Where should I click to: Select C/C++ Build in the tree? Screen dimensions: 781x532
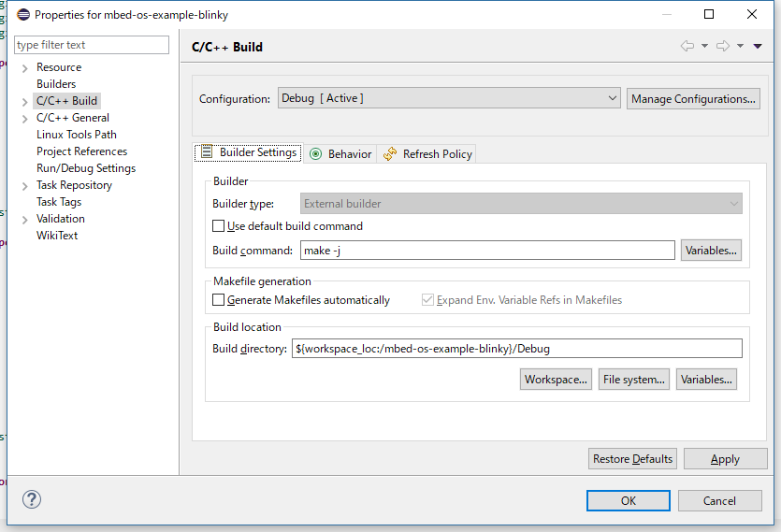point(66,101)
